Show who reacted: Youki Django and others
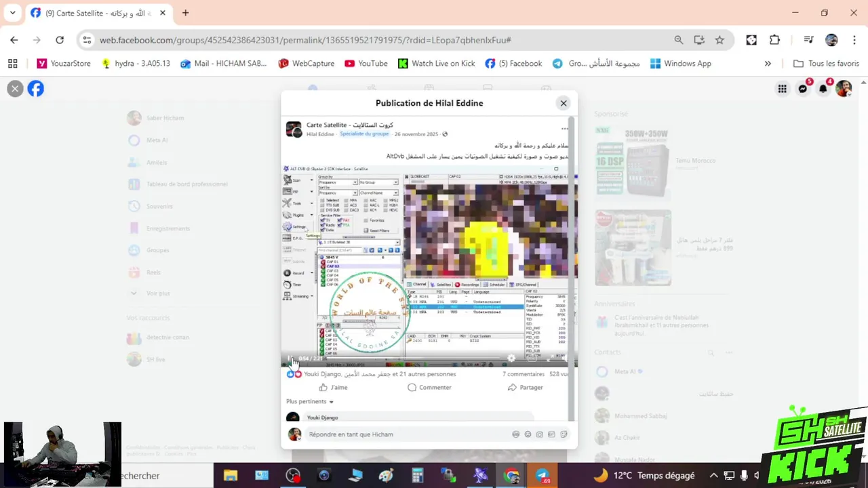This screenshot has height=488, width=868. 380,374
